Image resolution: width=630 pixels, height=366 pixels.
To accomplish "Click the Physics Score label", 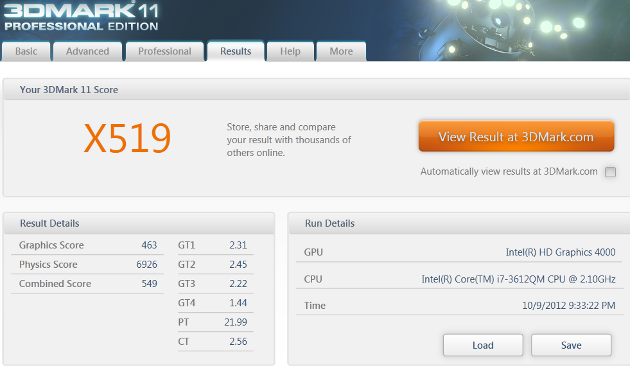I will [x=48, y=264].
